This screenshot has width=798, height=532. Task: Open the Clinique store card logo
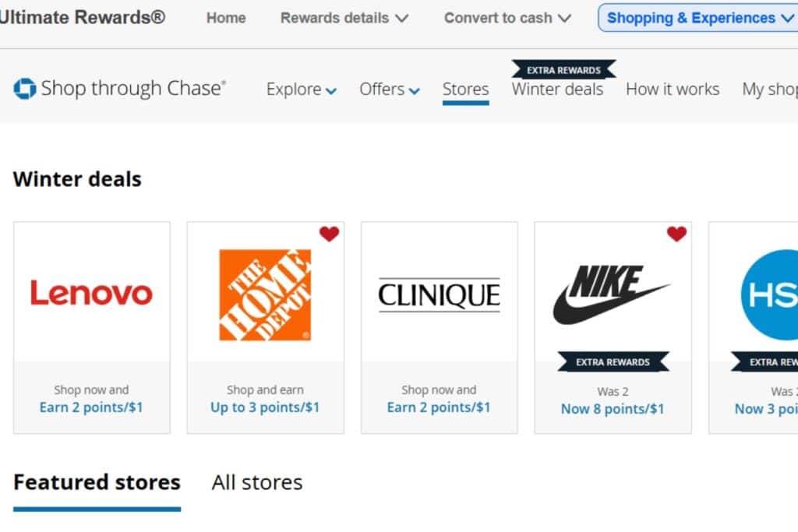(x=439, y=295)
